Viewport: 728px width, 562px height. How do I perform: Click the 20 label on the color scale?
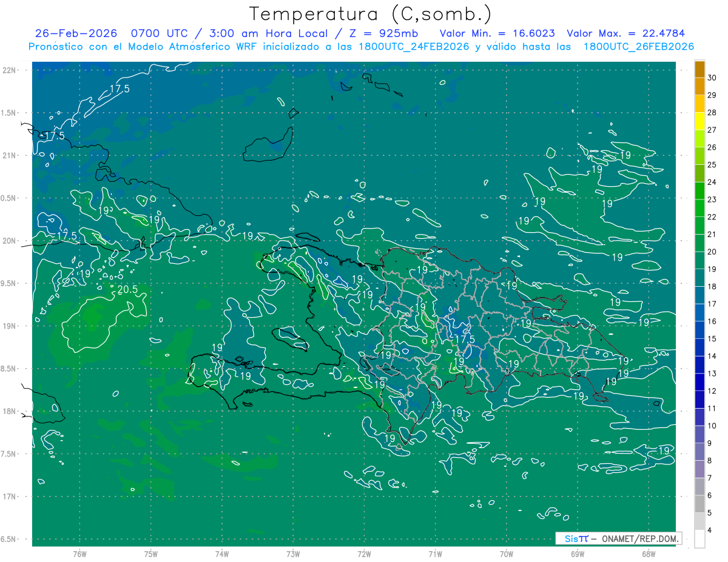[712, 252]
